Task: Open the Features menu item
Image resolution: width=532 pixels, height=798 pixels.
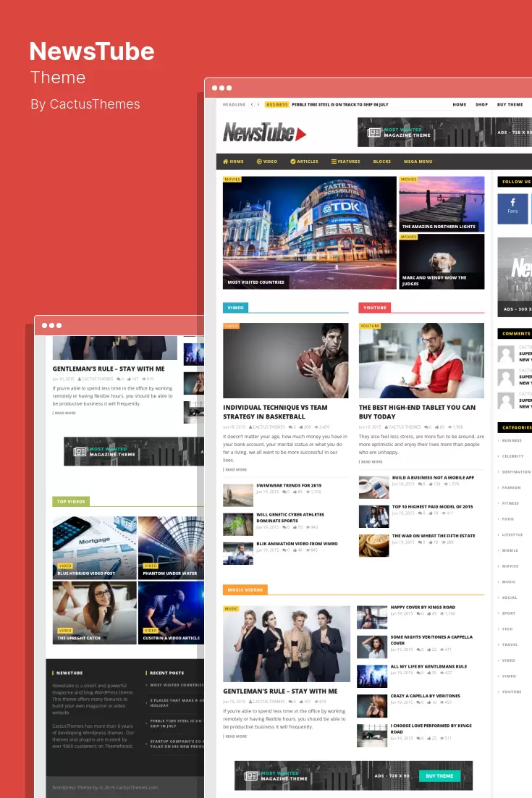Action: 345,161
